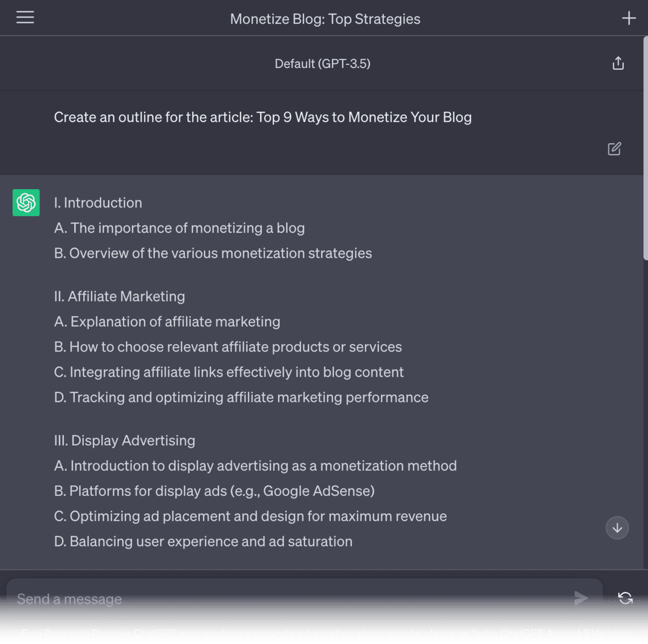This screenshot has height=644, width=648.
Task: Jump to newest message with the down-arrow
Action: [x=617, y=528]
